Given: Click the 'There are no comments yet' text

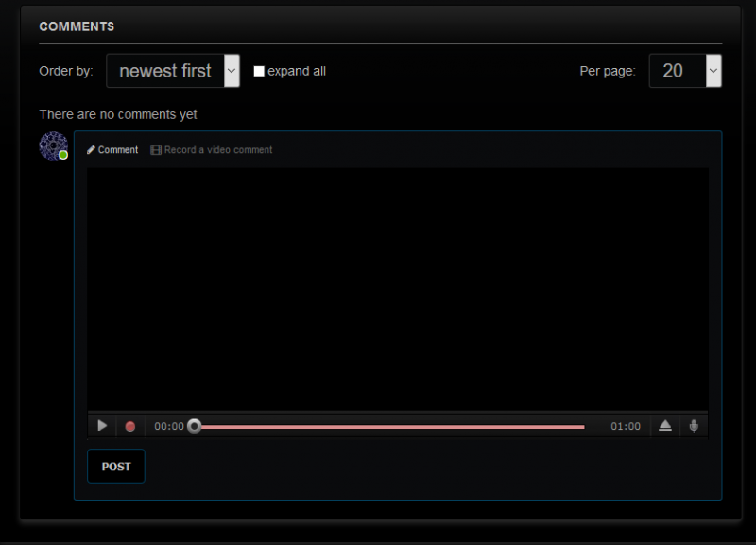Looking at the screenshot, I should pos(118,114).
